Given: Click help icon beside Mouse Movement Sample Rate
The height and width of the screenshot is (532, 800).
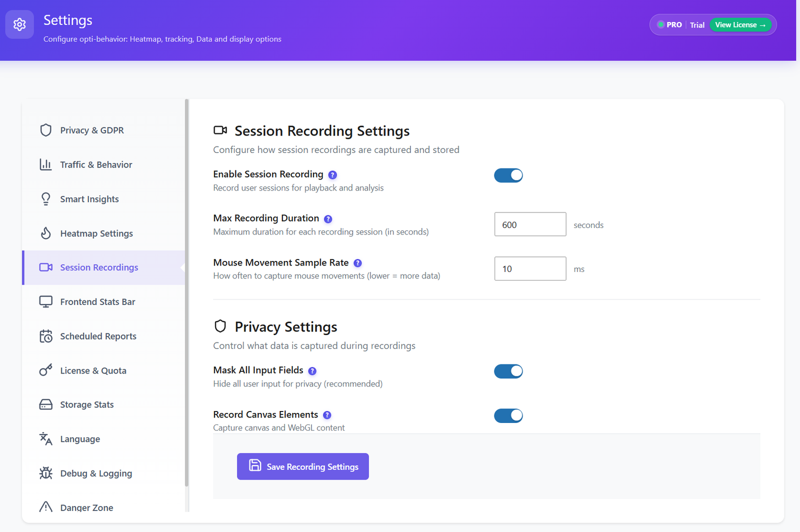Looking at the screenshot, I should [357, 263].
